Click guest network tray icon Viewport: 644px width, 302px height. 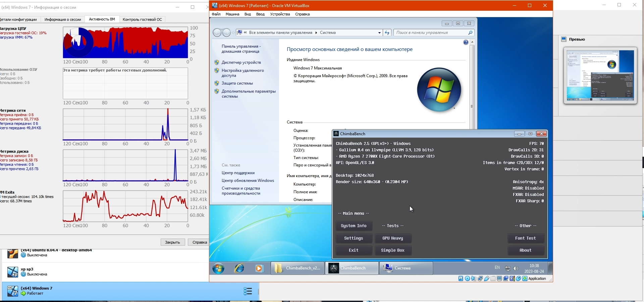[x=508, y=268]
